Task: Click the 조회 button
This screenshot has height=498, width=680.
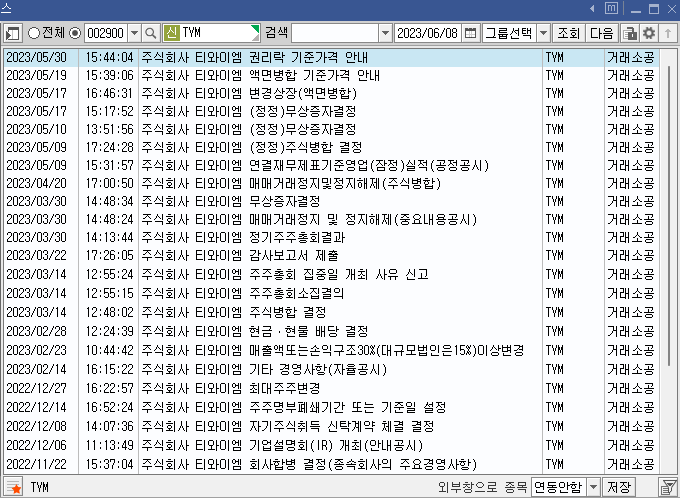Action: 569,33
